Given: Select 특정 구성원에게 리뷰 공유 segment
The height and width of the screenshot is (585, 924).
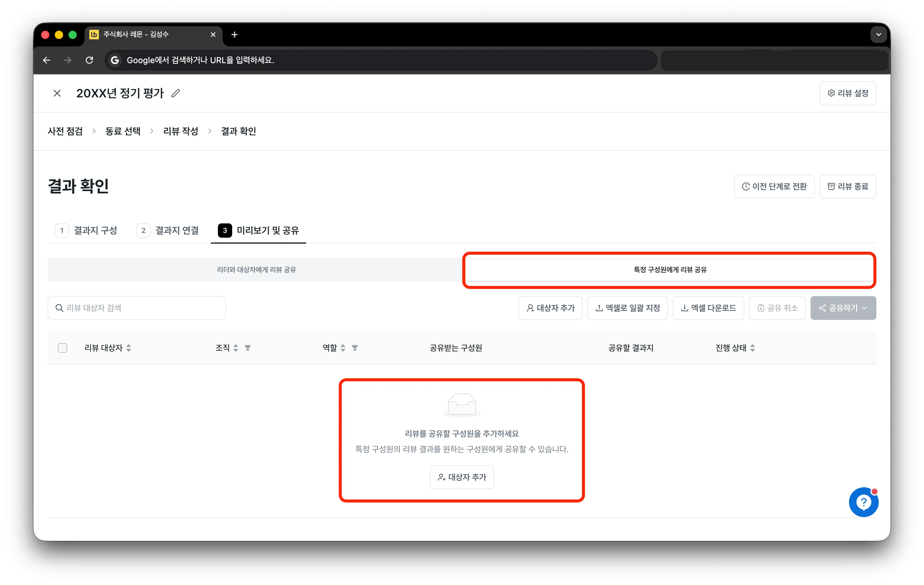Looking at the screenshot, I should 669,270.
